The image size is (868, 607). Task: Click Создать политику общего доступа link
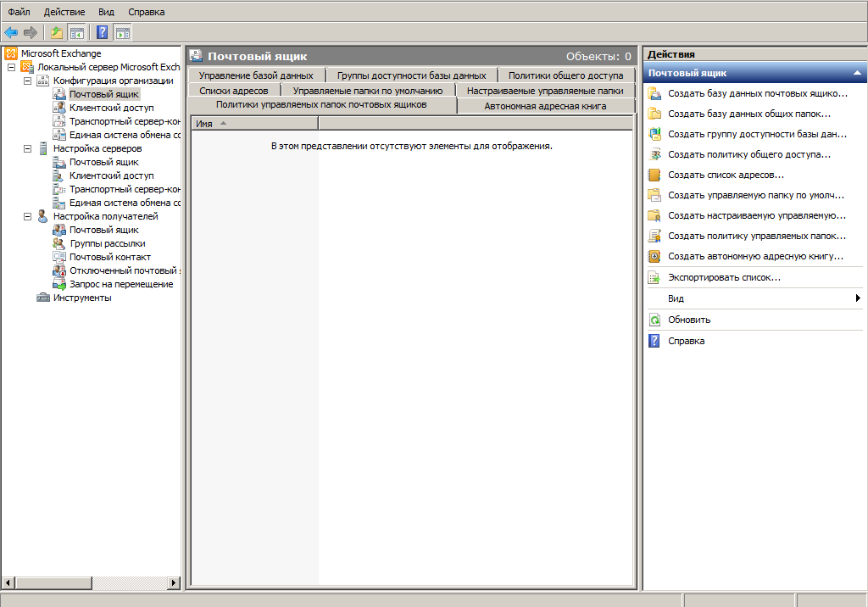click(749, 154)
